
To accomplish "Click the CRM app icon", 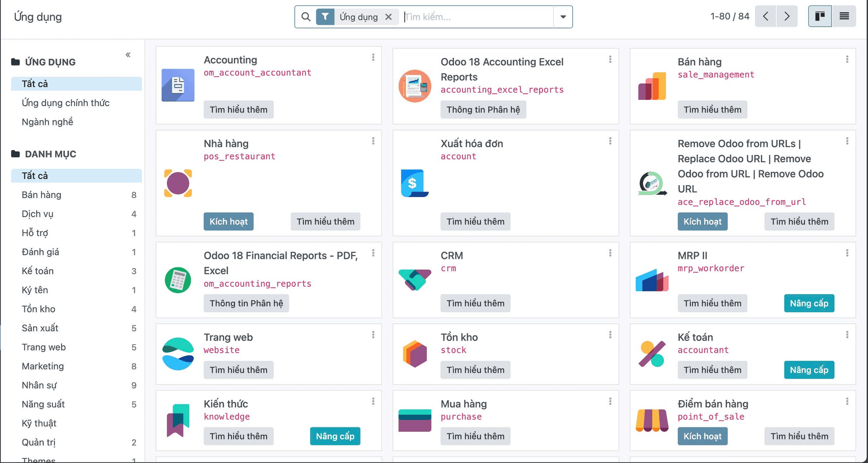I will [415, 280].
